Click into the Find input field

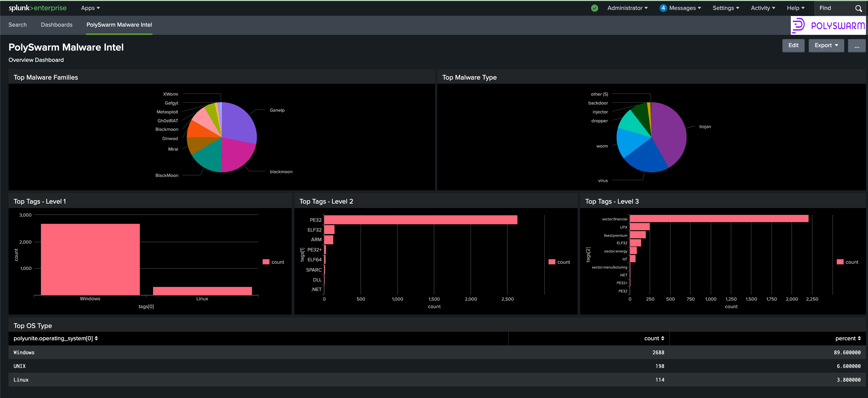tap(836, 8)
